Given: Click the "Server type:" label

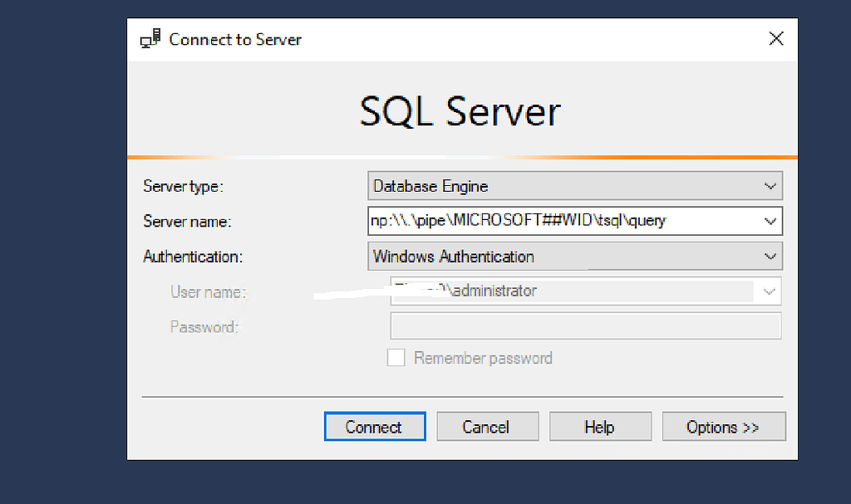Looking at the screenshot, I should tap(184, 186).
